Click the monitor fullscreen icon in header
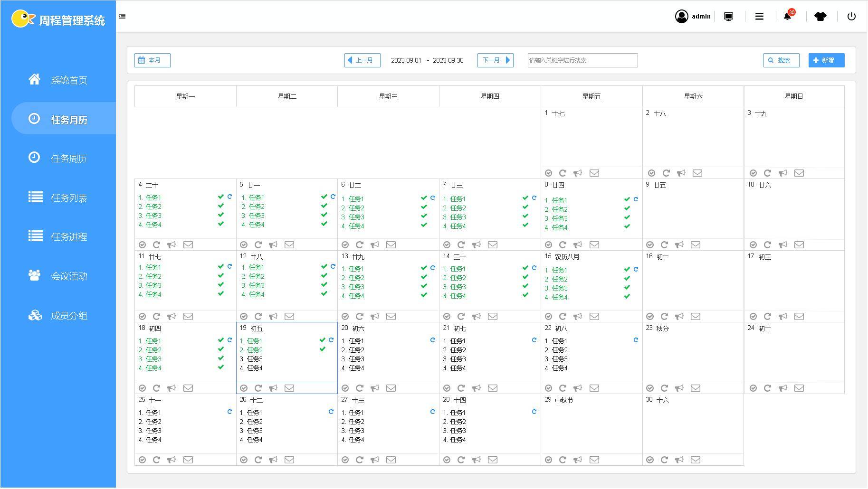This screenshot has width=868, height=489. coord(728,17)
